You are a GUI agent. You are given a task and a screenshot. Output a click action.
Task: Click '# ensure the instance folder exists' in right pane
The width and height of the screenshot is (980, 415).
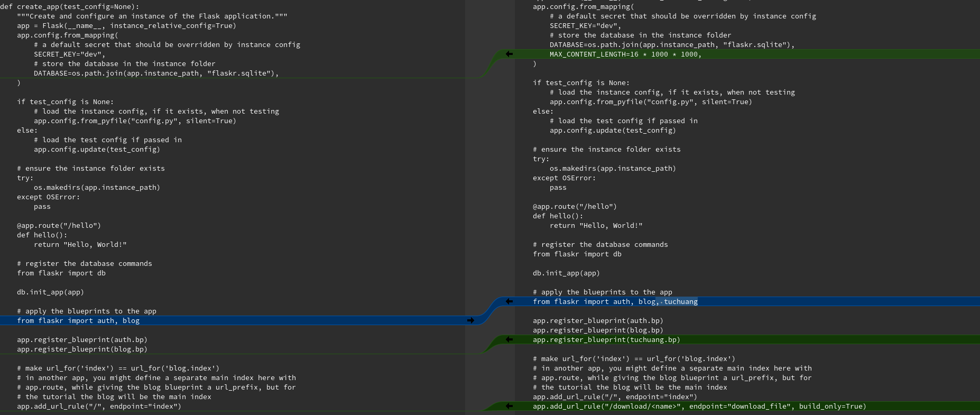(x=607, y=149)
